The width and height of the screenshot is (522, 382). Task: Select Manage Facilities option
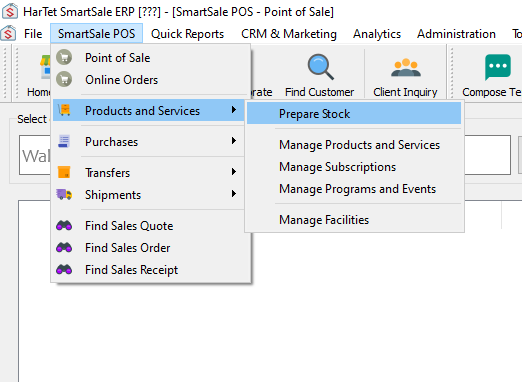point(324,220)
